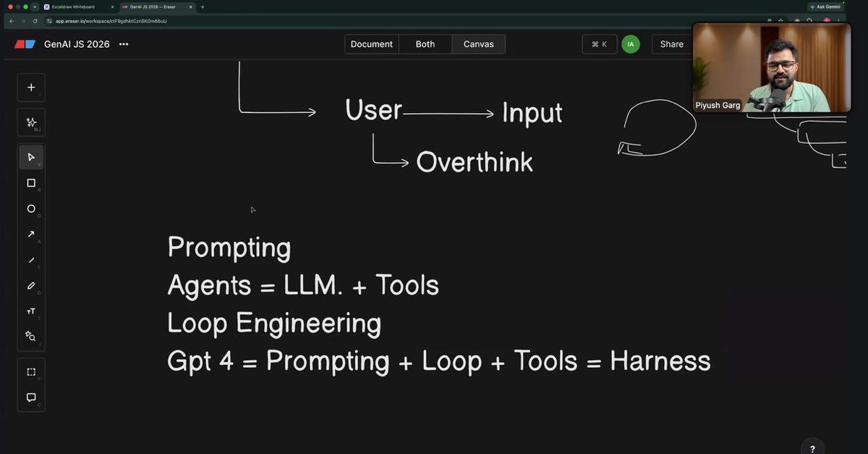Click the browser back arrow
This screenshot has height=454, width=868.
pos(12,21)
